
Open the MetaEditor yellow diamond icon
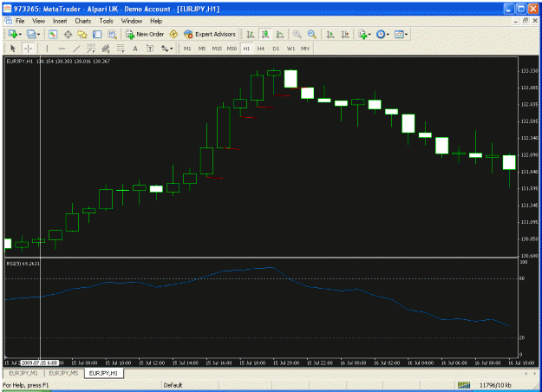tap(173, 34)
